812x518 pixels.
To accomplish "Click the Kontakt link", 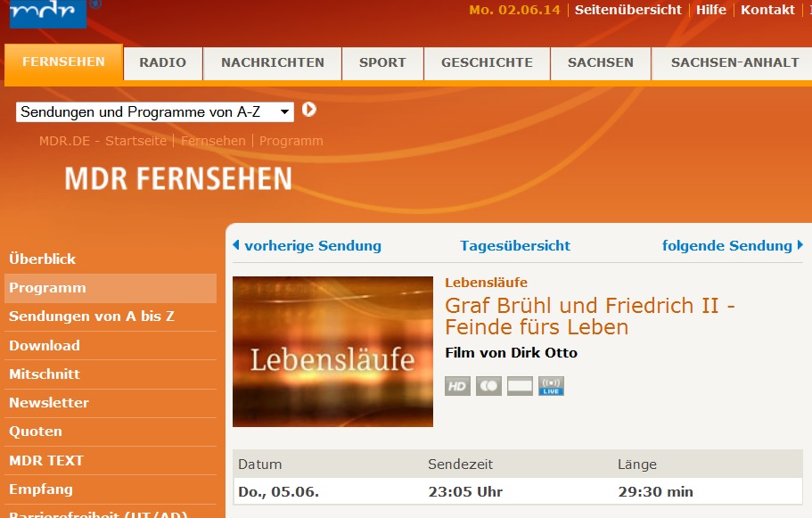I will point(767,10).
